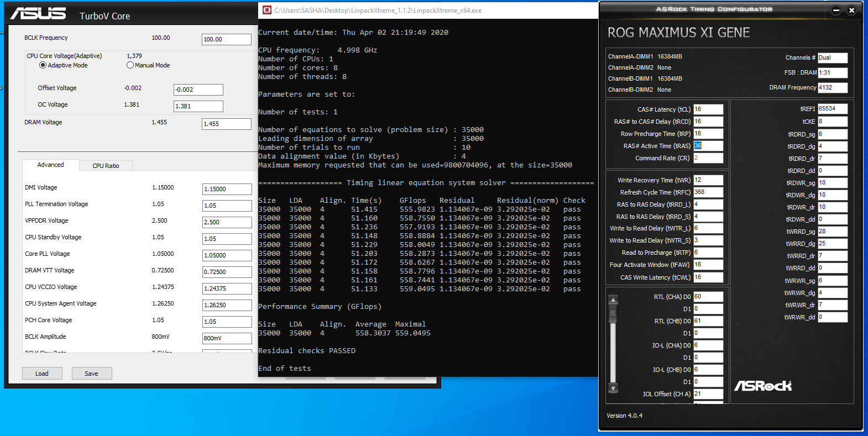Focus the DRAM VTT Voltage input
This screenshot has width=868, height=436.
227,272
